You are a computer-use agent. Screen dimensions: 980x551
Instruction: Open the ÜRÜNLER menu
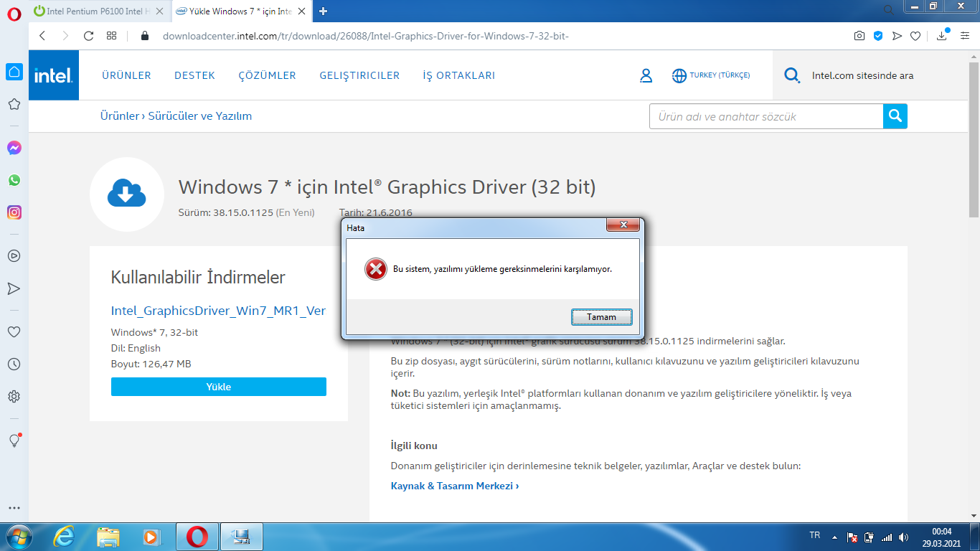[126, 75]
